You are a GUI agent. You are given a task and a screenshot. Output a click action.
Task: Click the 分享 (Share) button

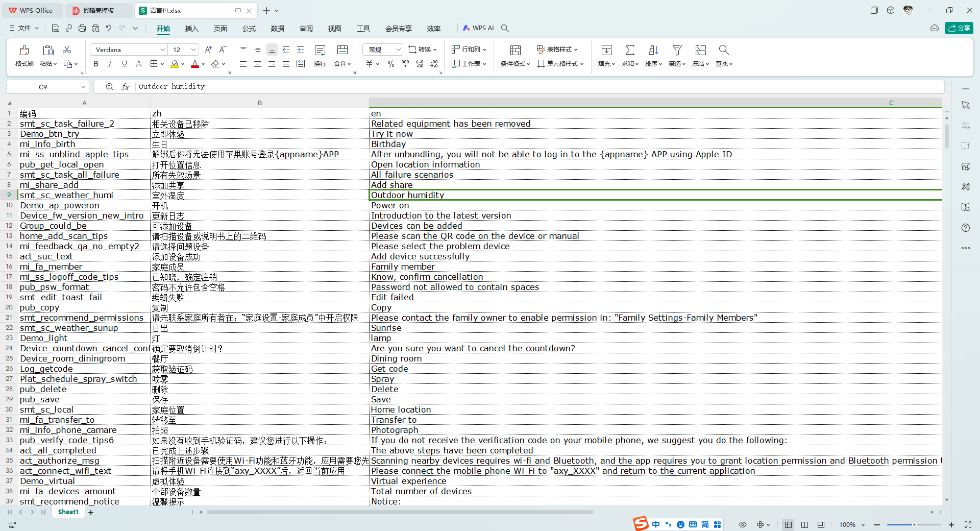click(959, 28)
